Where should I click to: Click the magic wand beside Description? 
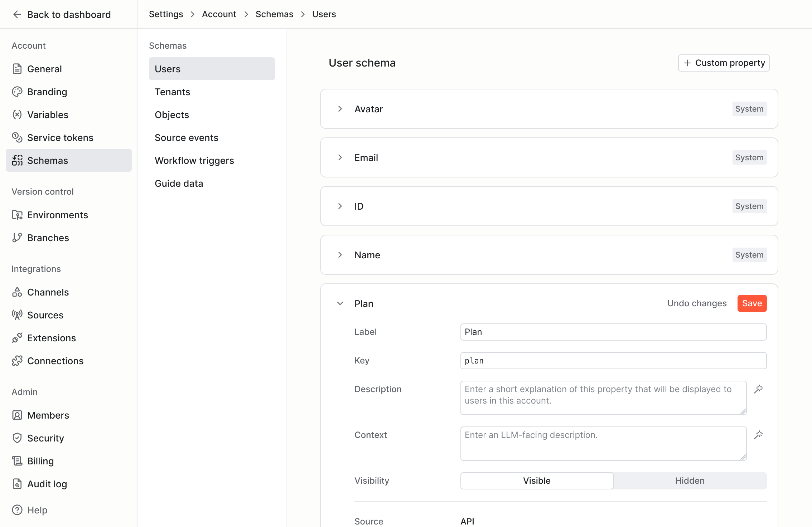[758, 389]
